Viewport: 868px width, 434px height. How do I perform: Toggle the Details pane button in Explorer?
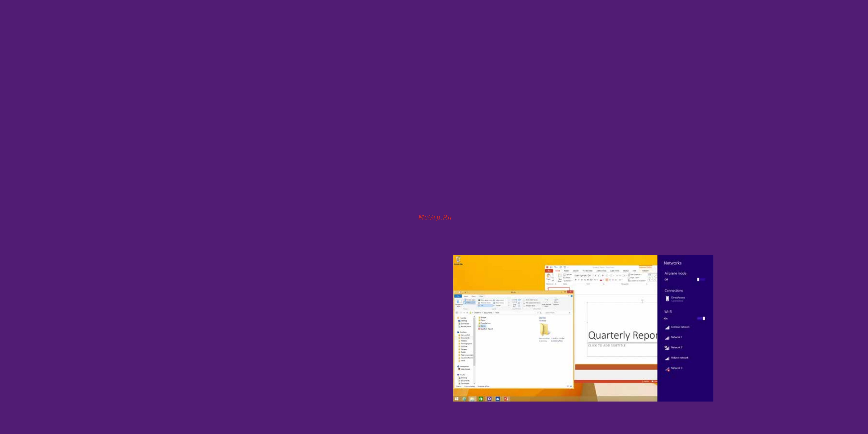[470, 303]
